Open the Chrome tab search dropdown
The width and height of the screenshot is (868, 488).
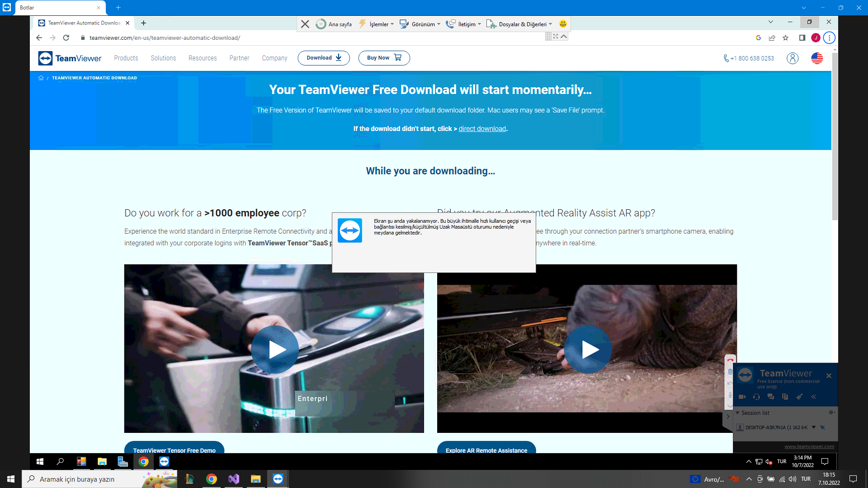pyautogui.click(x=771, y=22)
